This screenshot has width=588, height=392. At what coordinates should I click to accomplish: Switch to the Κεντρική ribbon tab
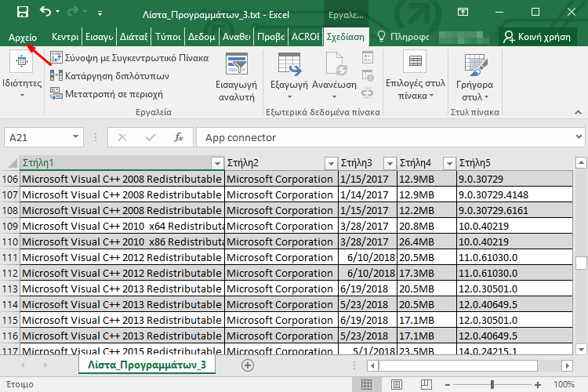pyautogui.click(x=65, y=37)
